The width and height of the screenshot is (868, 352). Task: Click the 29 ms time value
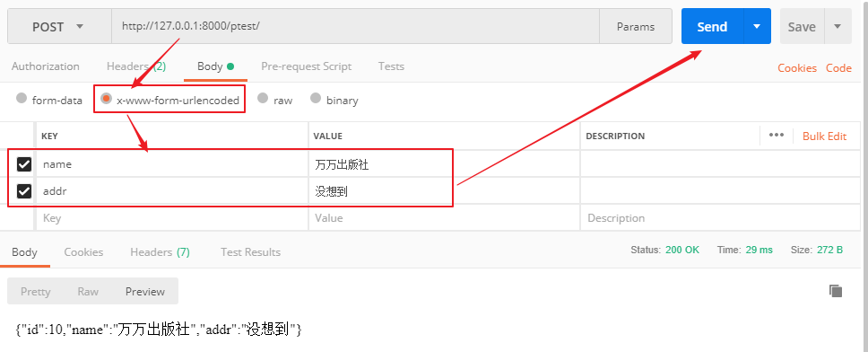coord(759,250)
